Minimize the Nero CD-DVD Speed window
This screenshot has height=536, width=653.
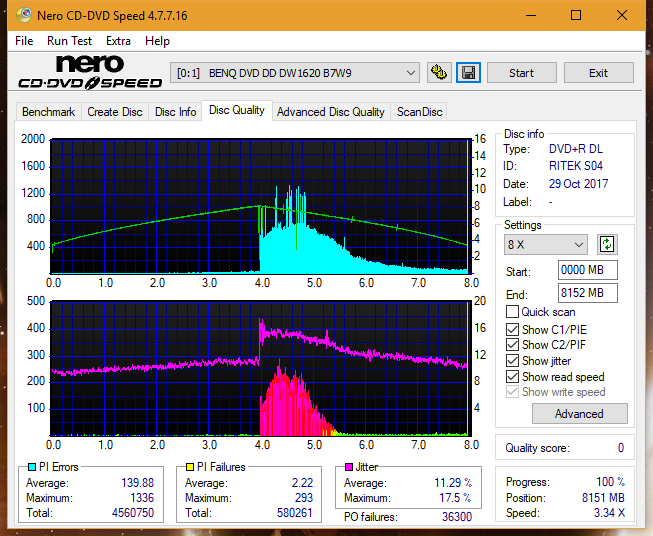[531, 15]
